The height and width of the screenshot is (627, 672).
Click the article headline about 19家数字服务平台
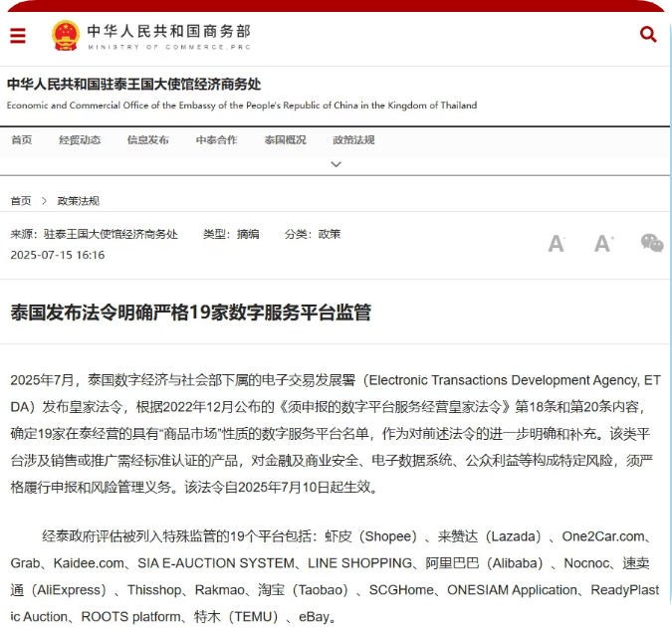[x=191, y=313]
